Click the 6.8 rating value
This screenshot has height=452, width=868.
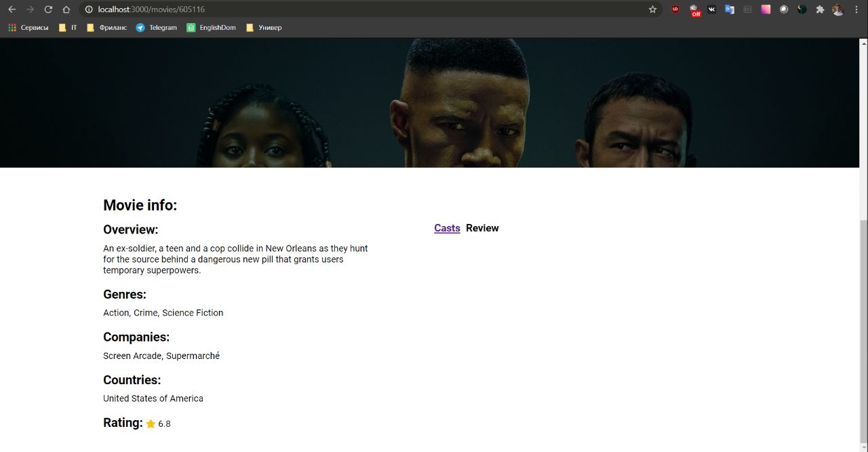(x=164, y=424)
